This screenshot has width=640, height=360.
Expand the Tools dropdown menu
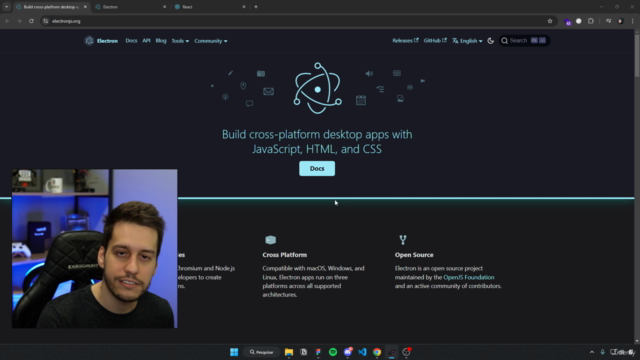pyautogui.click(x=180, y=41)
